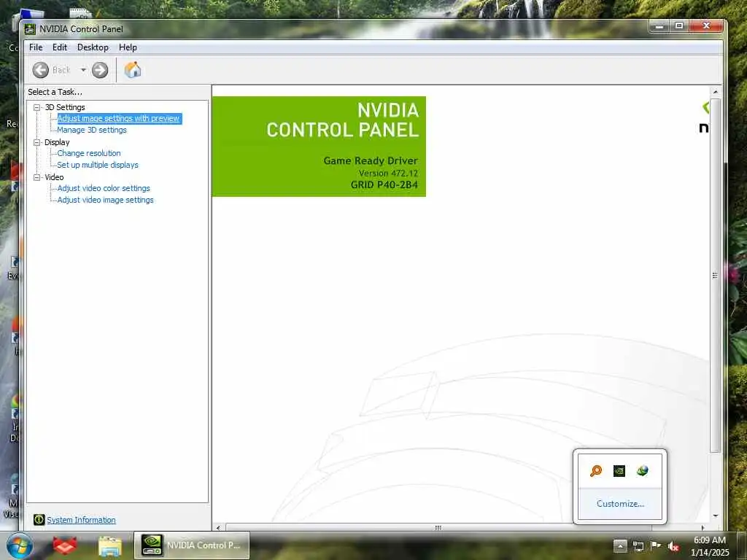
Task: Click the horizontal scrollbar thumb
Action: 438,528
